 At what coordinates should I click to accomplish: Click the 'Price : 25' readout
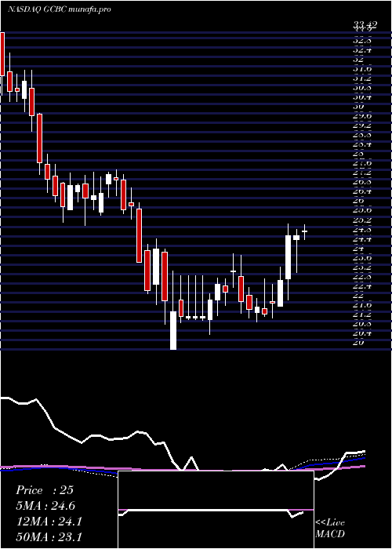pos(45,490)
